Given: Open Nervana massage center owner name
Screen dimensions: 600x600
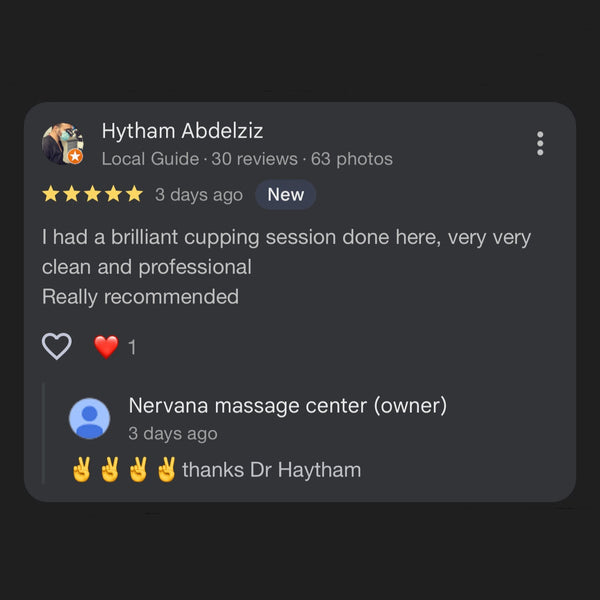Looking at the screenshot, I should pos(288,406).
